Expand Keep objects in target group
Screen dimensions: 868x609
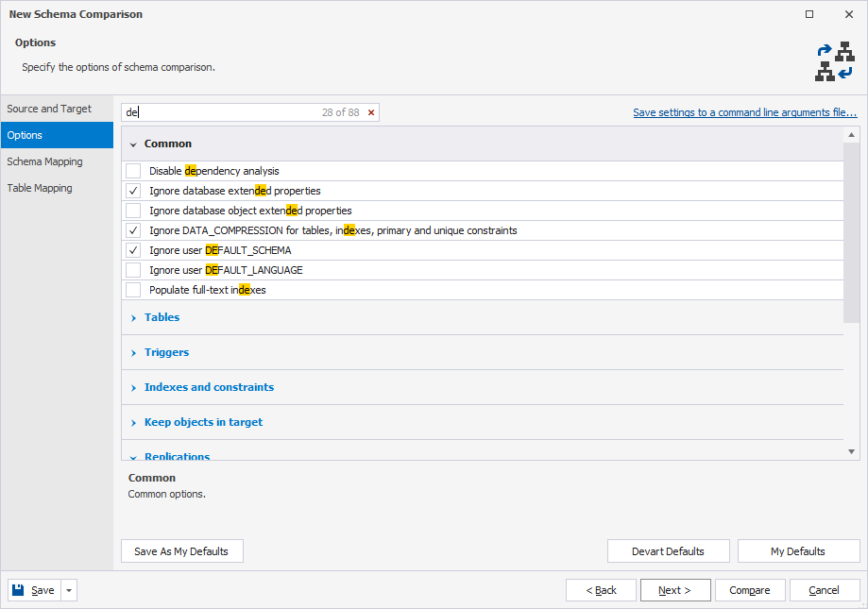tap(133, 423)
